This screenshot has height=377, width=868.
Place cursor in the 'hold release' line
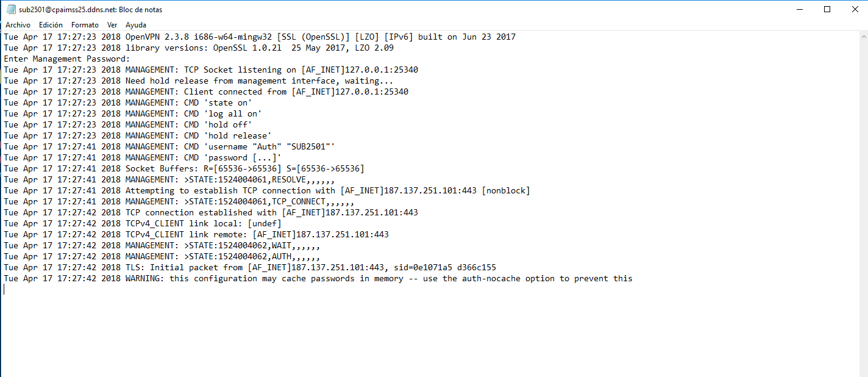pyautogui.click(x=138, y=136)
